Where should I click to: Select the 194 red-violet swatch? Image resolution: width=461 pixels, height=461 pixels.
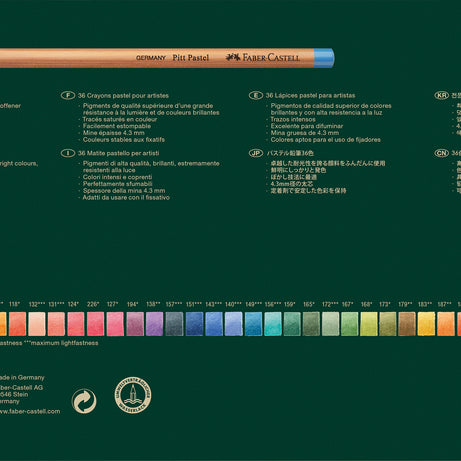click(135, 324)
